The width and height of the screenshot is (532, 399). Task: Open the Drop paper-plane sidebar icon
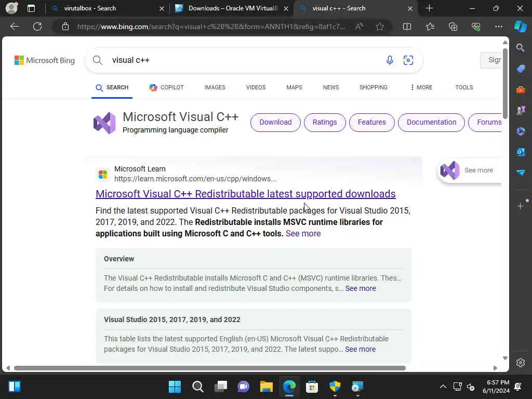(x=521, y=172)
